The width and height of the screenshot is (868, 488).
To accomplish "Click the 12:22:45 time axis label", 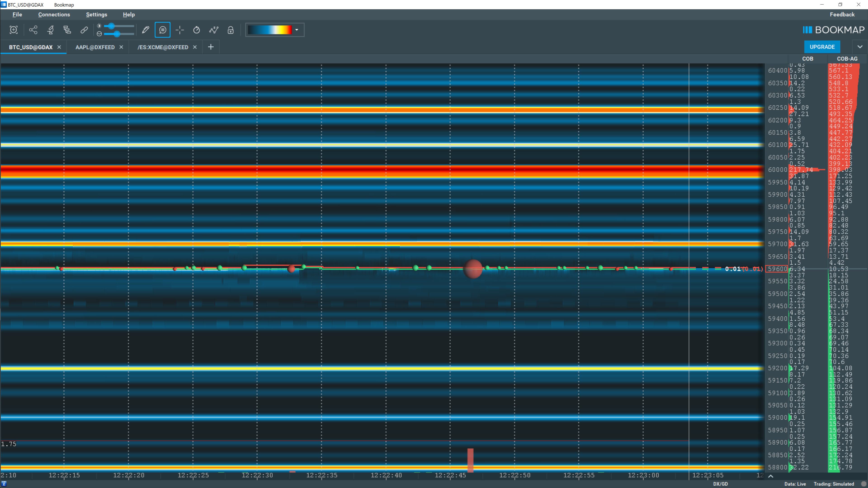I will tap(451, 475).
